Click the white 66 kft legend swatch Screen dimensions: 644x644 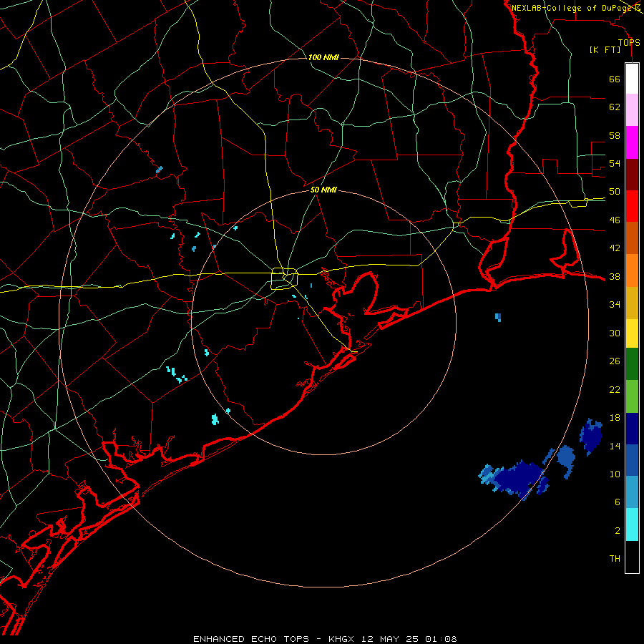tap(632, 79)
